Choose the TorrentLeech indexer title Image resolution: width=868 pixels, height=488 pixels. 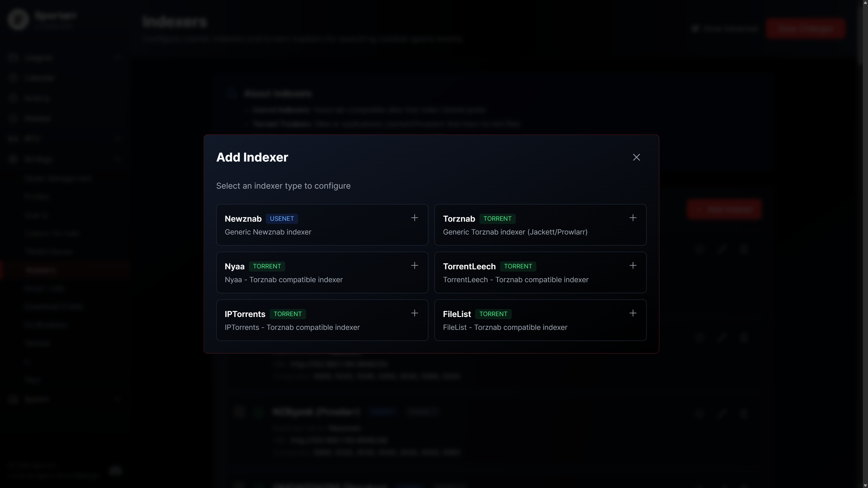pyautogui.click(x=469, y=267)
